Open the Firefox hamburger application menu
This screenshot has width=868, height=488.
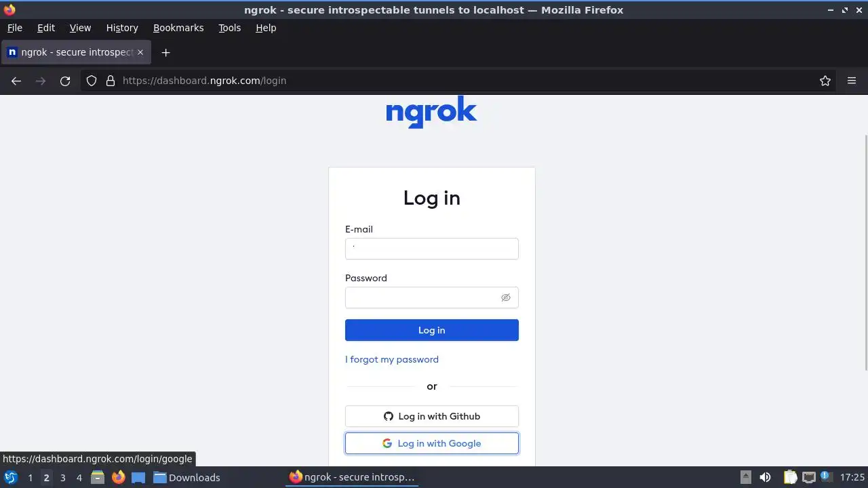(x=852, y=81)
